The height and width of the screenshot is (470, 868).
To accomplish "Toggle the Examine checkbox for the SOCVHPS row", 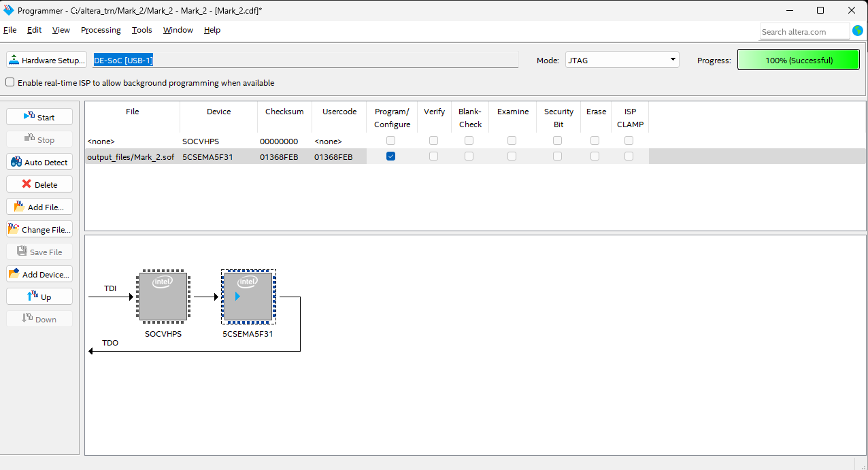I will 512,140.
